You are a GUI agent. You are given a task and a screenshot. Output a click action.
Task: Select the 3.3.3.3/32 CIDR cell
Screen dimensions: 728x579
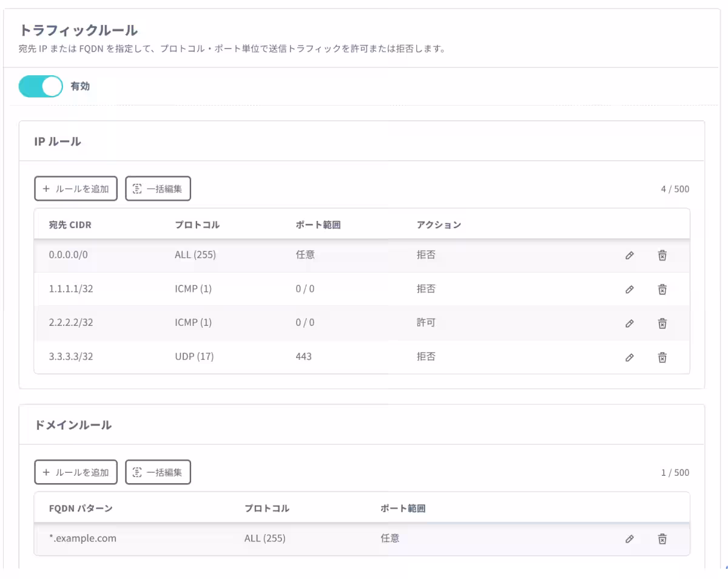tap(71, 356)
